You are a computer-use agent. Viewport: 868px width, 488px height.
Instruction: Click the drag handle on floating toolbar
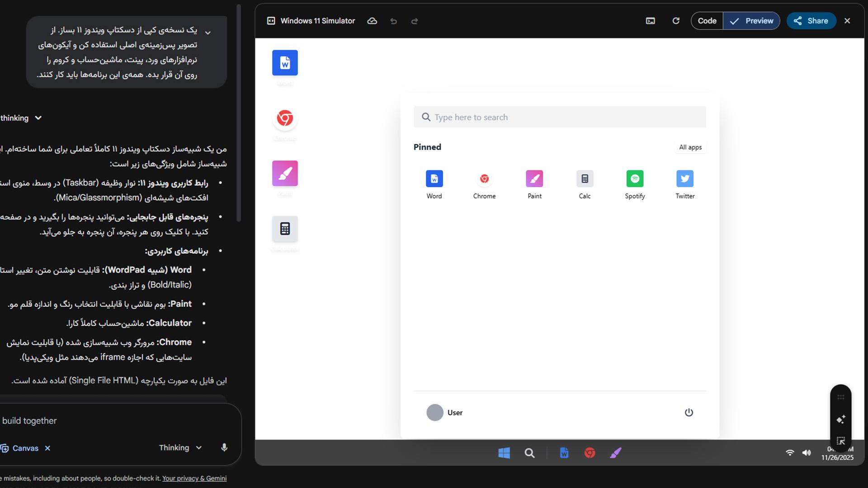point(841,398)
